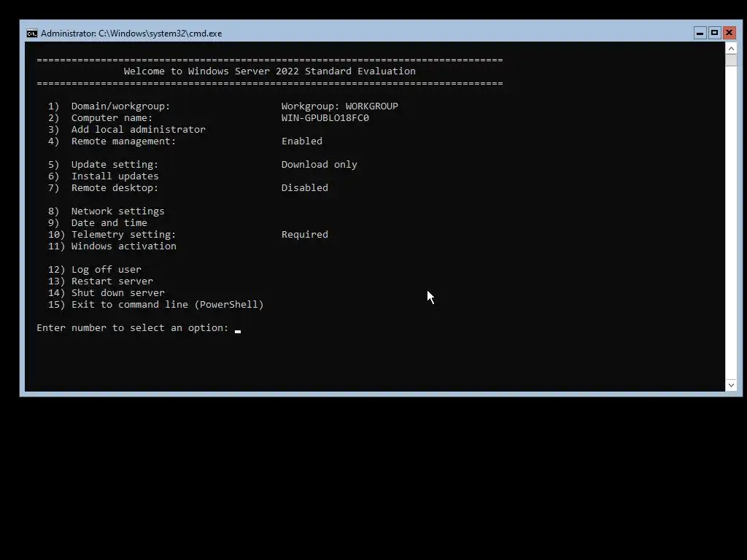Click the scrollbar down arrow
This screenshot has width=747, height=560.
pyautogui.click(x=731, y=385)
